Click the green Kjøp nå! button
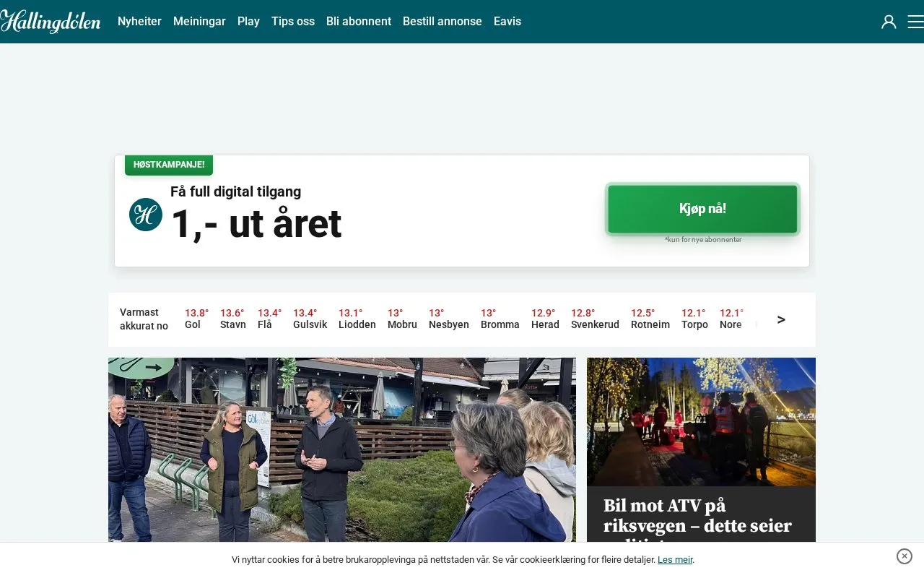 click(702, 209)
